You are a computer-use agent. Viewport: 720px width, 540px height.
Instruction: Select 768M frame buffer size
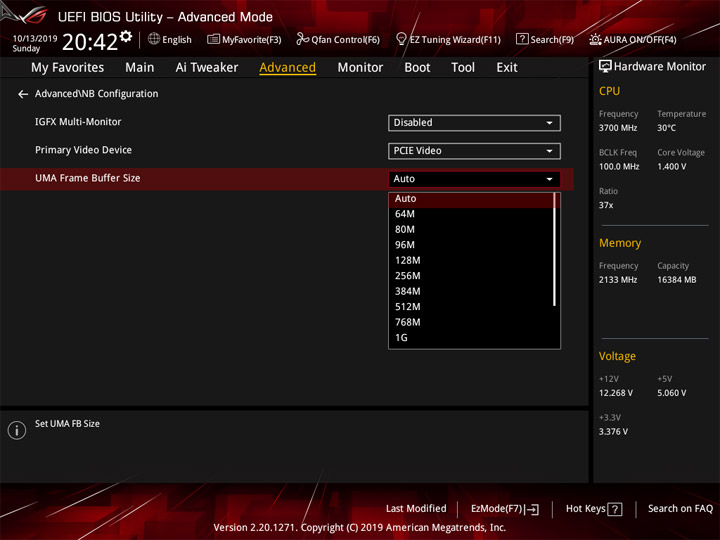point(471,322)
